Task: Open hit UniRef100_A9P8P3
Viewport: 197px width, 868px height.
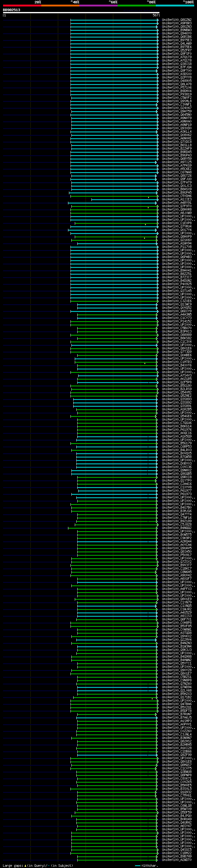Action: (x=177, y=23)
